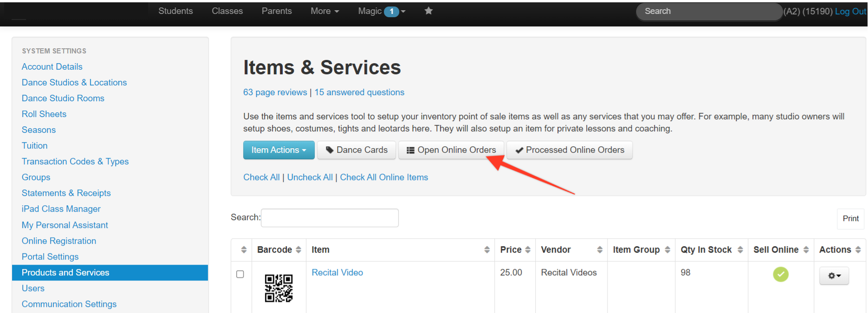The height and width of the screenshot is (313, 868).
Task: Open the 15 answered questions link
Action: pyautogui.click(x=359, y=92)
